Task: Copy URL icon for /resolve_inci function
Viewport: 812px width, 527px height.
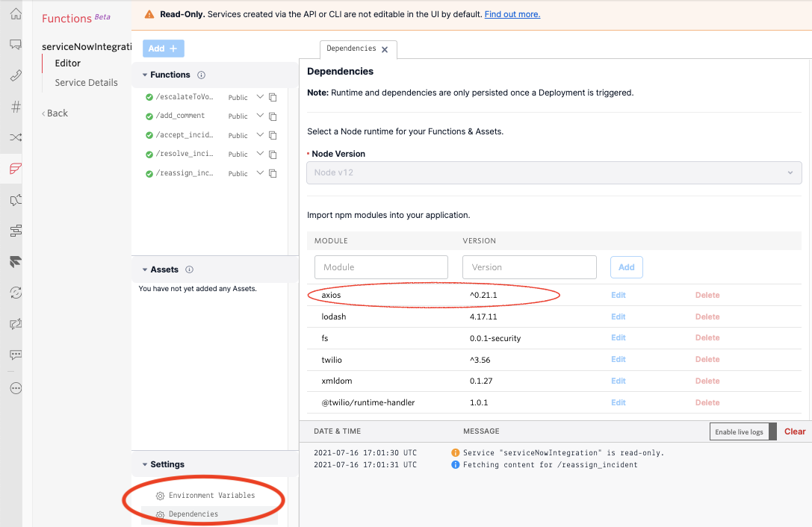Action: (273, 155)
